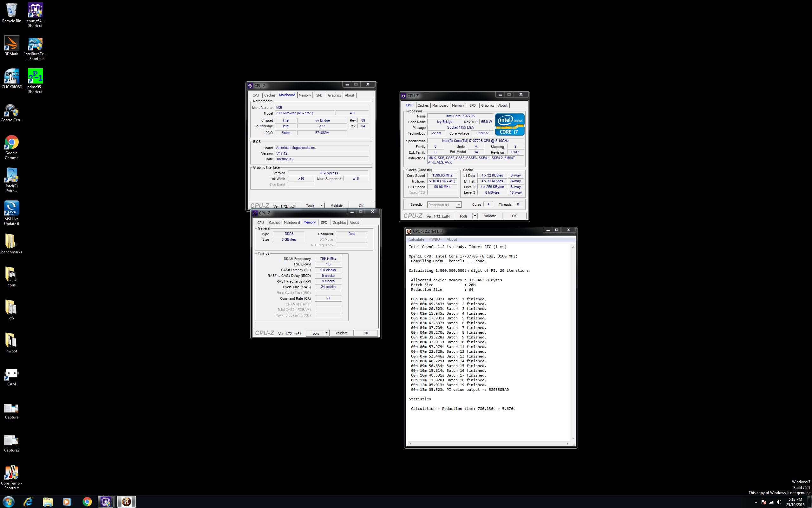
Task: Click the GPUPI vertical scrollbar up arrow
Action: 573,247
